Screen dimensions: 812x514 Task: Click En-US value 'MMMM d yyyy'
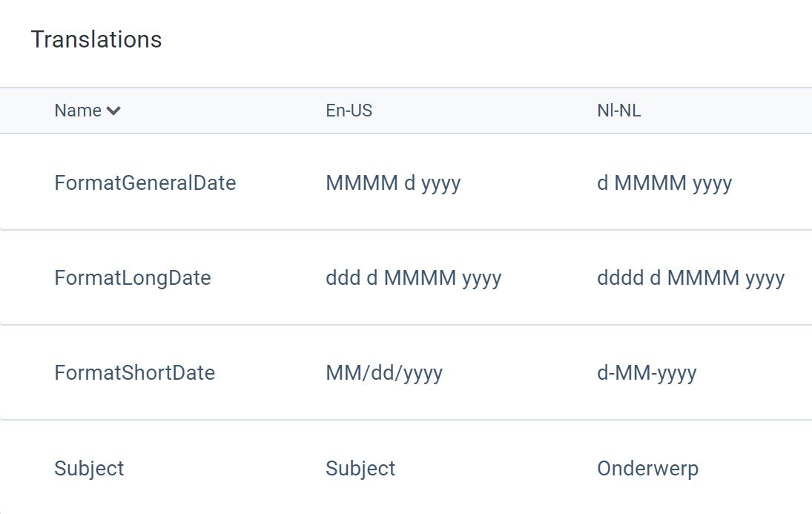click(393, 183)
